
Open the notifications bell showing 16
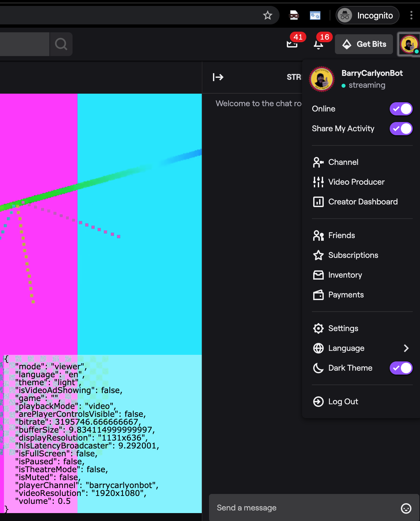(318, 44)
